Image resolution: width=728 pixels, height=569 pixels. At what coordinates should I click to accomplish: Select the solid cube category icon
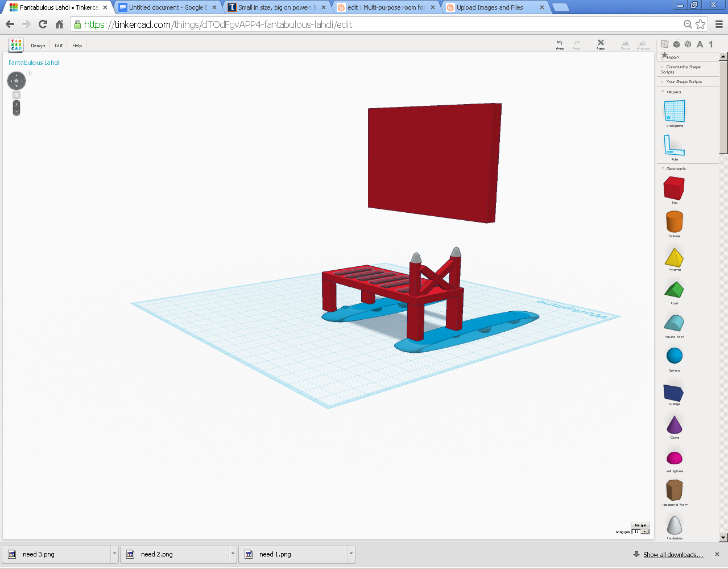[676, 44]
